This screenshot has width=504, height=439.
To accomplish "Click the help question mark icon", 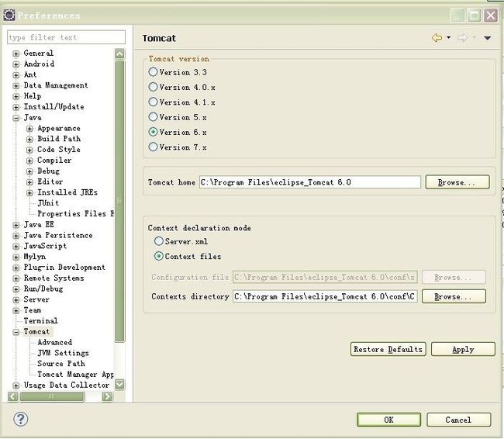I will pos(21,419).
